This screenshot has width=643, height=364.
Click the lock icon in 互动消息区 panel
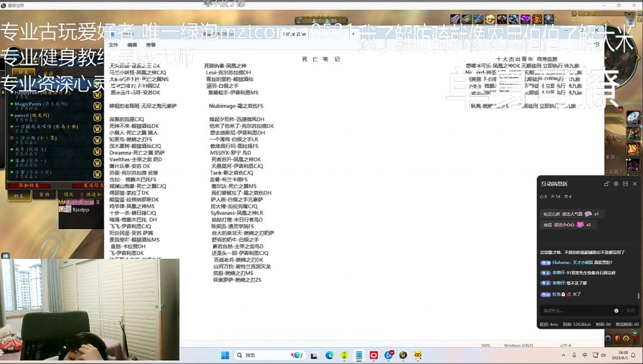click(x=607, y=184)
